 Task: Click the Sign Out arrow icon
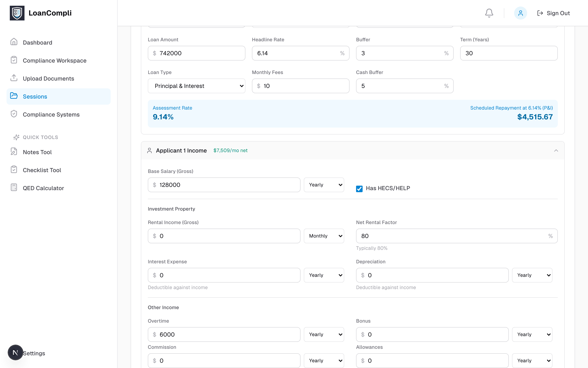pos(540,13)
